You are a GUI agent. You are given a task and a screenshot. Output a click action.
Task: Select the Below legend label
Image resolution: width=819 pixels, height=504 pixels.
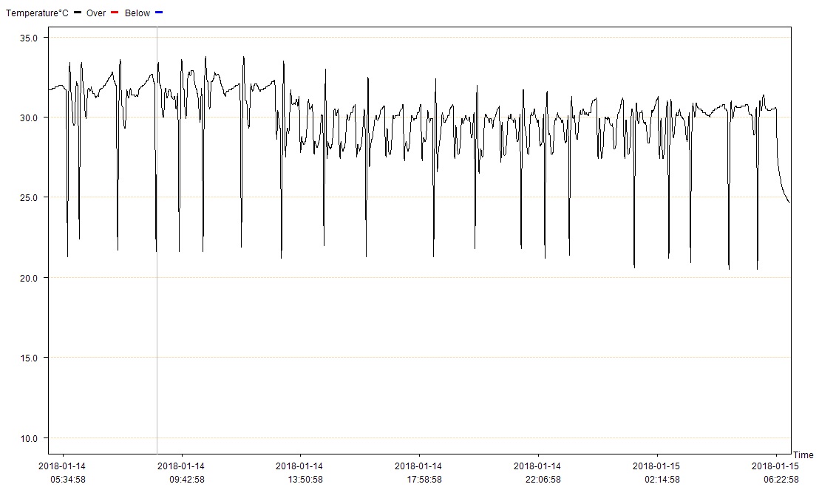pyautogui.click(x=137, y=13)
